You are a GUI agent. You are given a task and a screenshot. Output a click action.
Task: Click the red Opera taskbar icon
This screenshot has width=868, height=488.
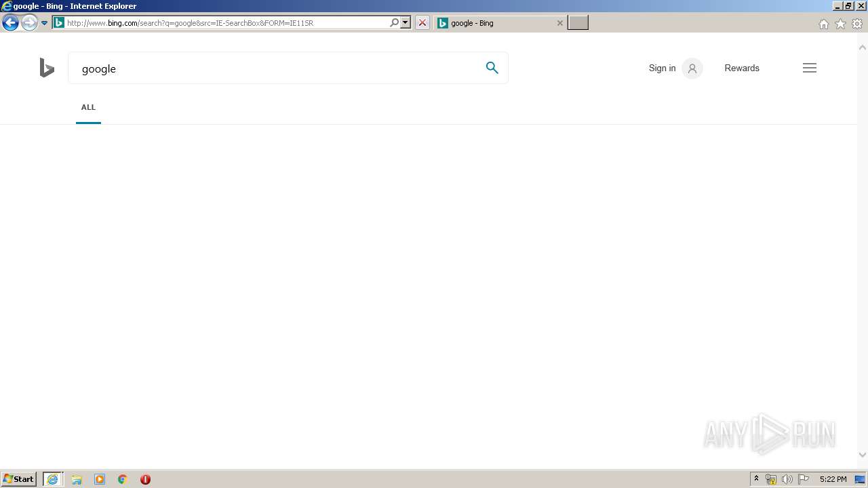click(145, 479)
